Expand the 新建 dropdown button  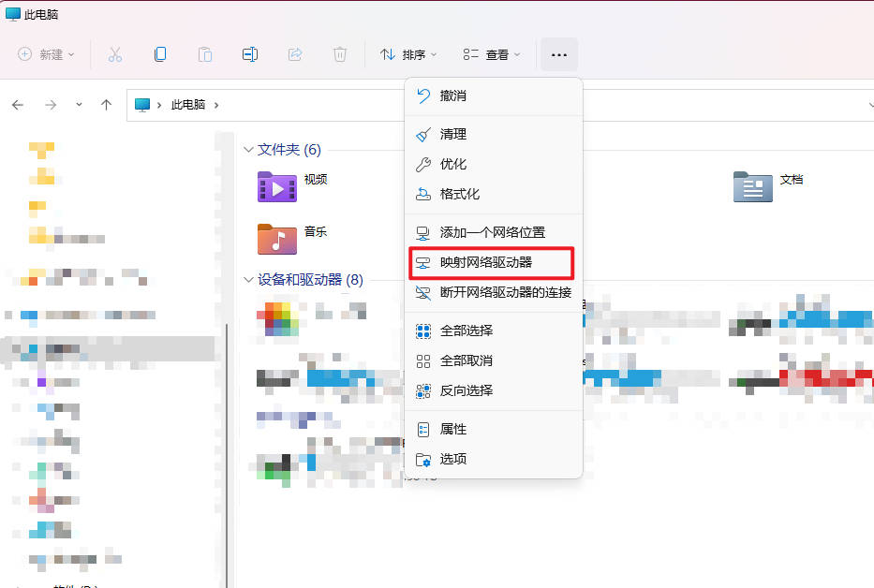[x=47, y=54]
